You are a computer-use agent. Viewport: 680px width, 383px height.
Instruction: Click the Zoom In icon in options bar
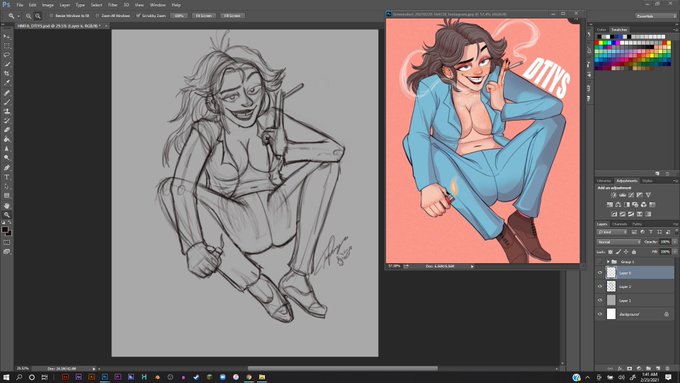[29, 16]
